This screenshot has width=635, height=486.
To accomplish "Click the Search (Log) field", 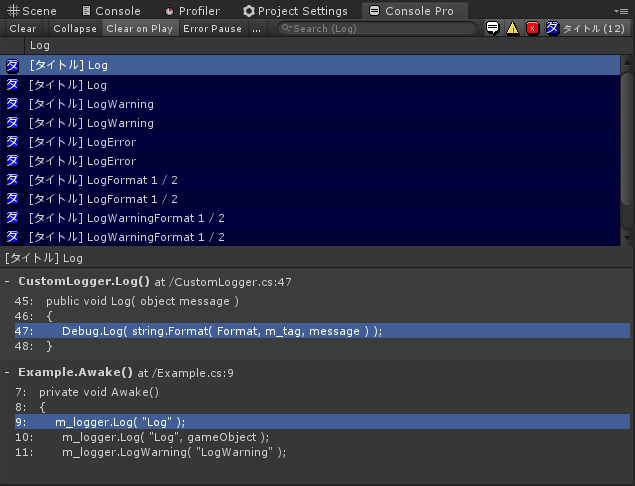I will pos(377,28).
